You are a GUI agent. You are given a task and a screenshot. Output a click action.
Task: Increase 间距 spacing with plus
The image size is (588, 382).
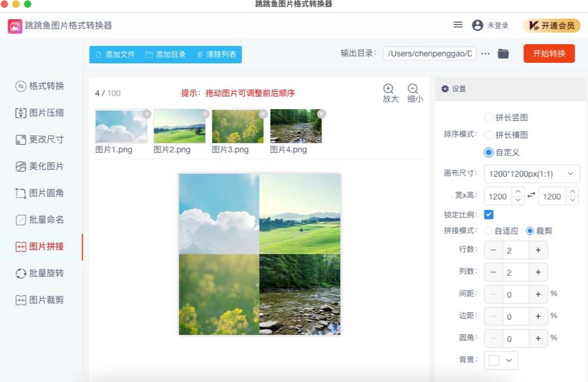pos(538,294)
